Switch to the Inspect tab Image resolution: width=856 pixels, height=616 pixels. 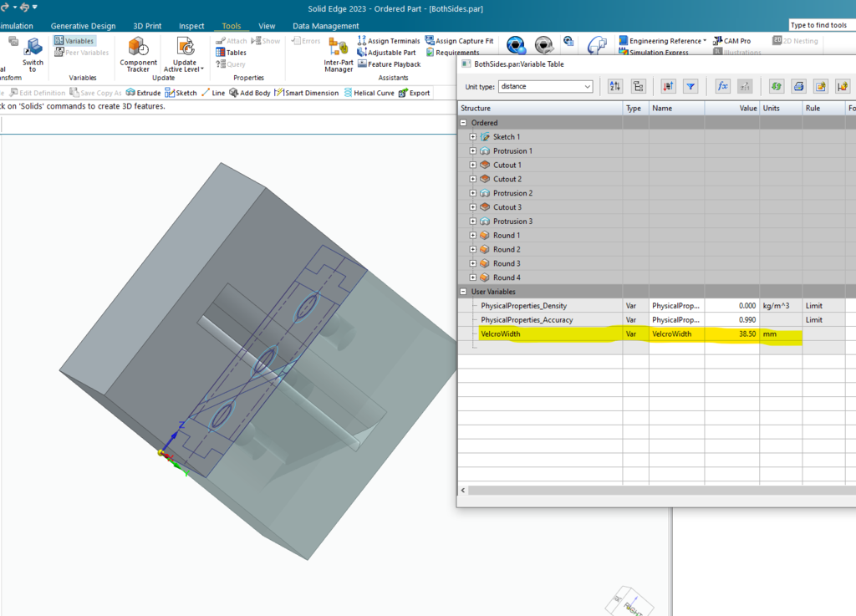(x=191, y=26)
